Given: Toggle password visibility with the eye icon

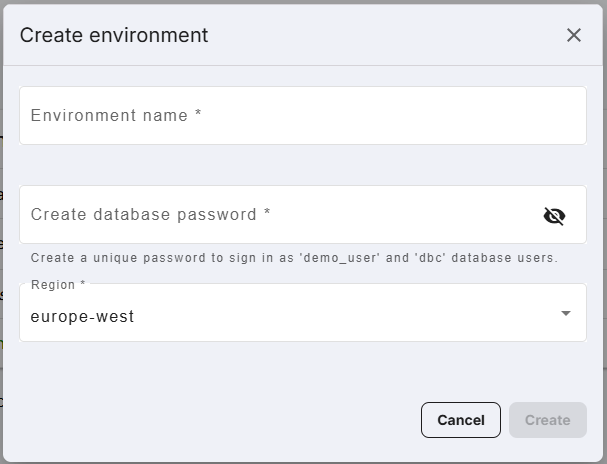Looking at the screenshot, I should pyautogui.click(x=554, y=215).
